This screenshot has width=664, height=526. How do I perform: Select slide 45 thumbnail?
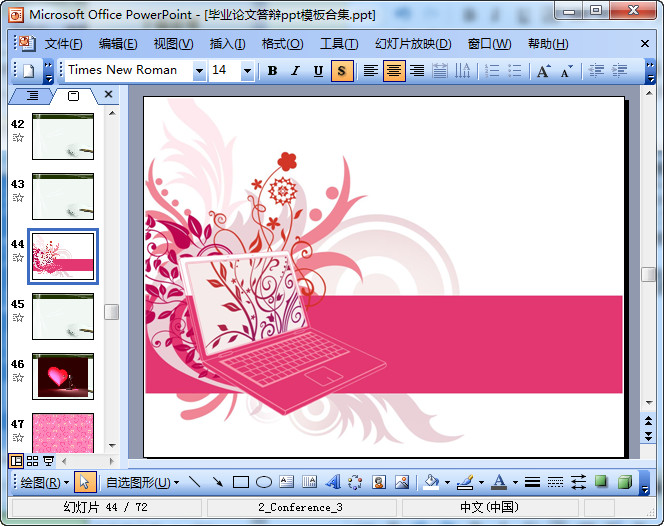63,316
